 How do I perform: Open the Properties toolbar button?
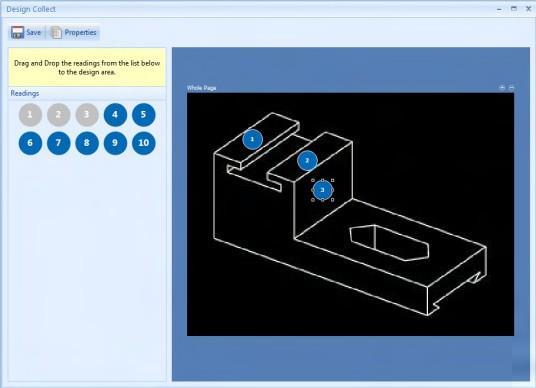tap(73, 32)
